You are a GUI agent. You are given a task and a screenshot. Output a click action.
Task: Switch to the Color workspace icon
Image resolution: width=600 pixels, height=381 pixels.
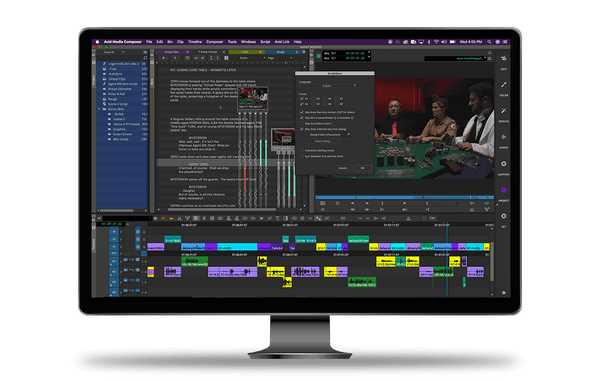pos(504,85)
